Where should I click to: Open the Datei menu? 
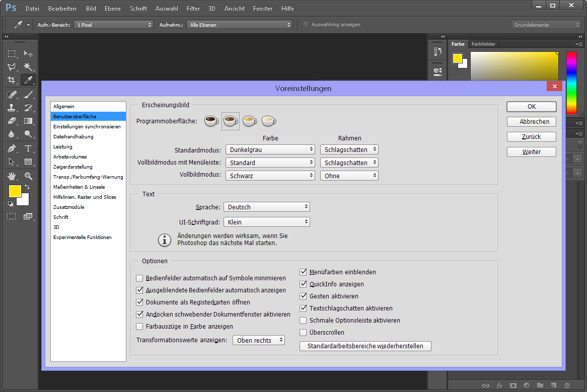32,8
